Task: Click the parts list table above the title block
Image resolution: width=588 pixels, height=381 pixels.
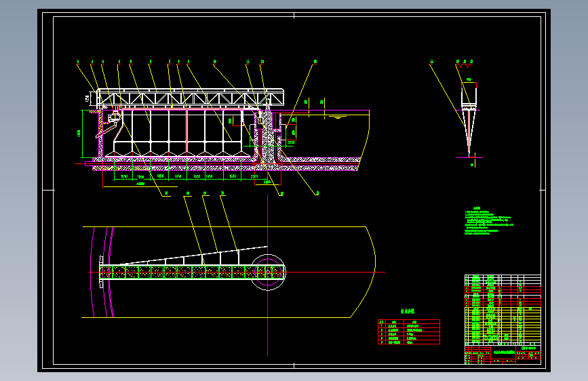Action: point(503,310)
